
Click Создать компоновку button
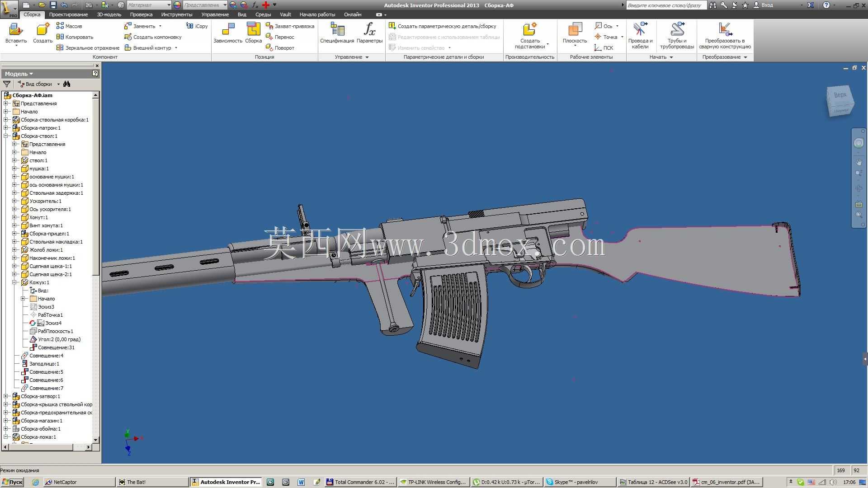(x=153, y=37)
